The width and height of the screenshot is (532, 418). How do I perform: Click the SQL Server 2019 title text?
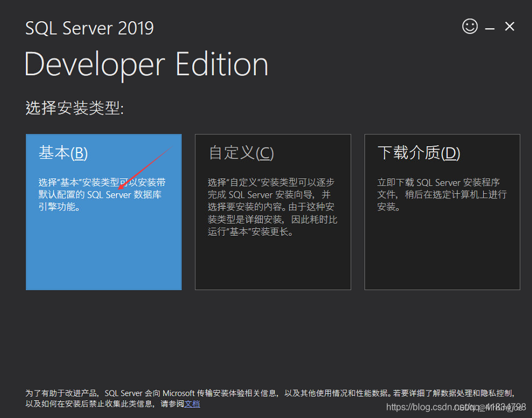90,28
